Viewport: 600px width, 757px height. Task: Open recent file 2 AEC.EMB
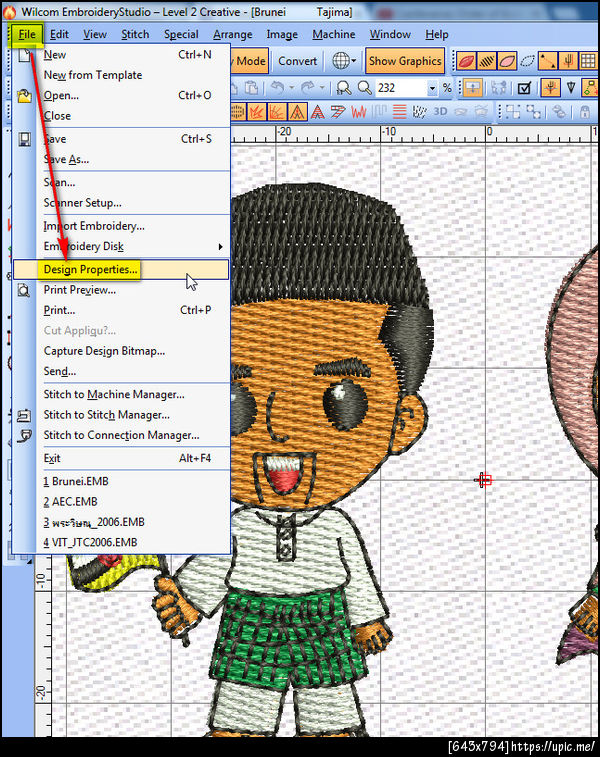[x=121, y=502]
